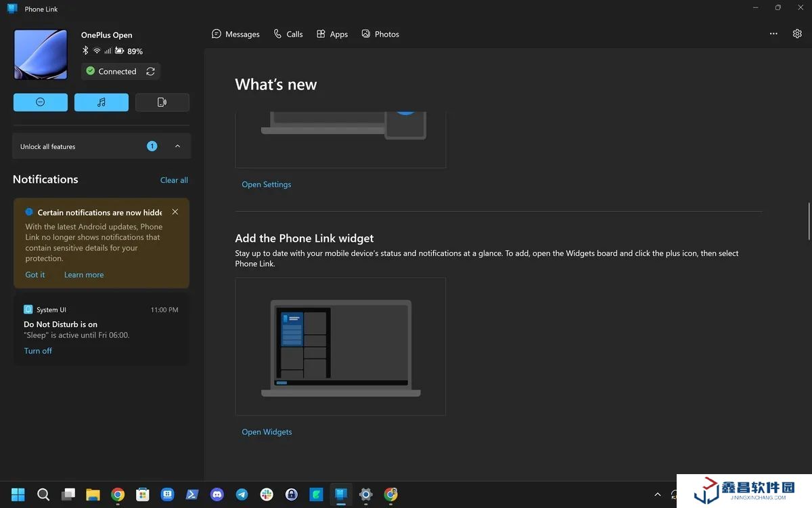This screenshot has height=508, width=812.
Task: Open Discord from the taskbar
Action: pos(217,494)
